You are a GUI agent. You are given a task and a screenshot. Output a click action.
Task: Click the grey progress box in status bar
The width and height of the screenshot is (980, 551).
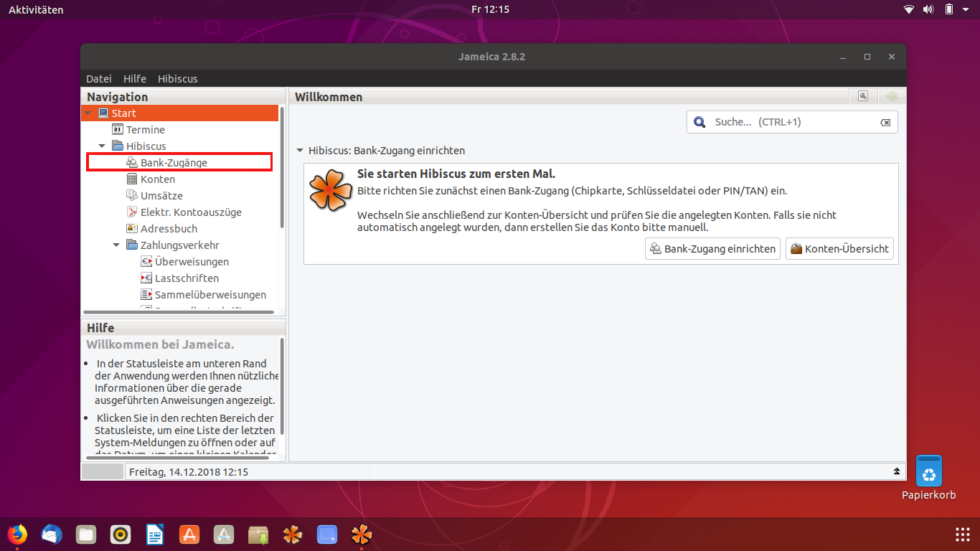pyautogui.click(x=103, y=471)
